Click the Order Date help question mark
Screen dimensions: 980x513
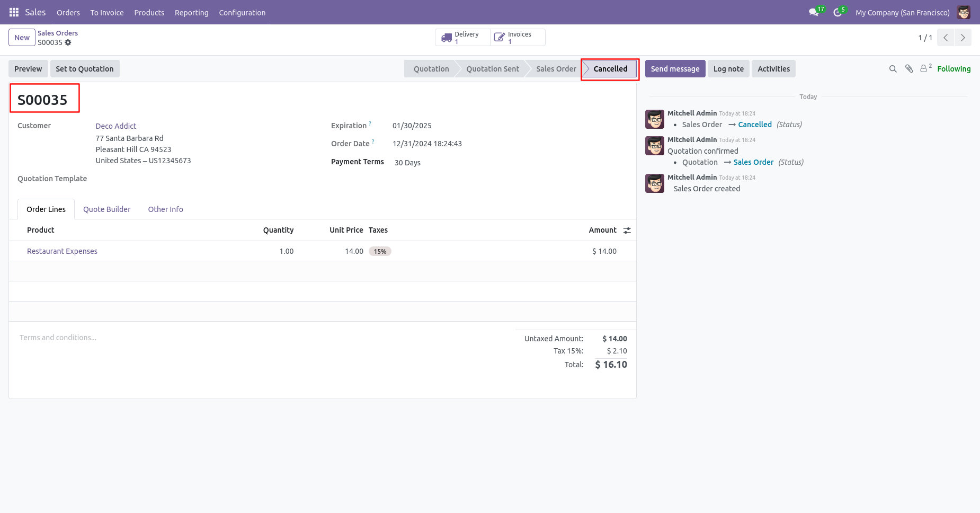coord(373,141)
